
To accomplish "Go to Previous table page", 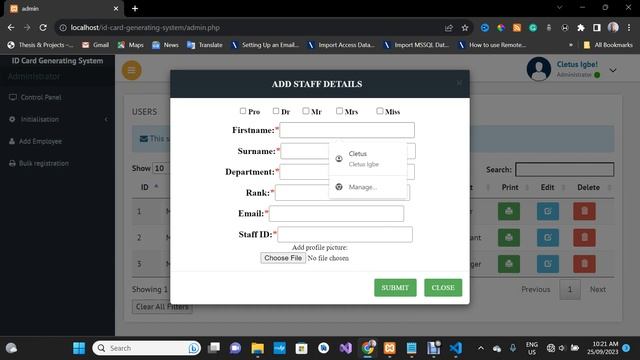I will coord(536,289).
